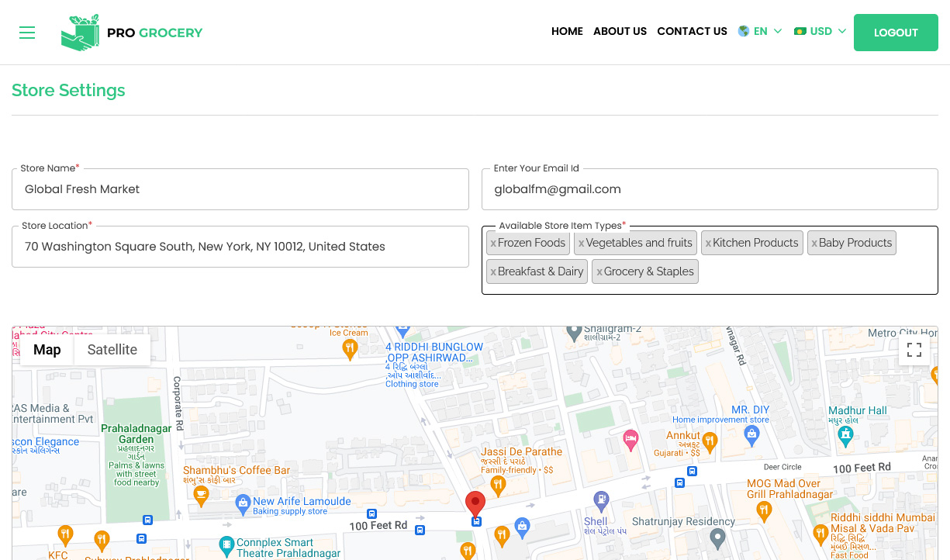This screenshot has height=560, width=950.
Task: Remove the Breakfast & Dairy tag
Action: (x=493, y=272)
